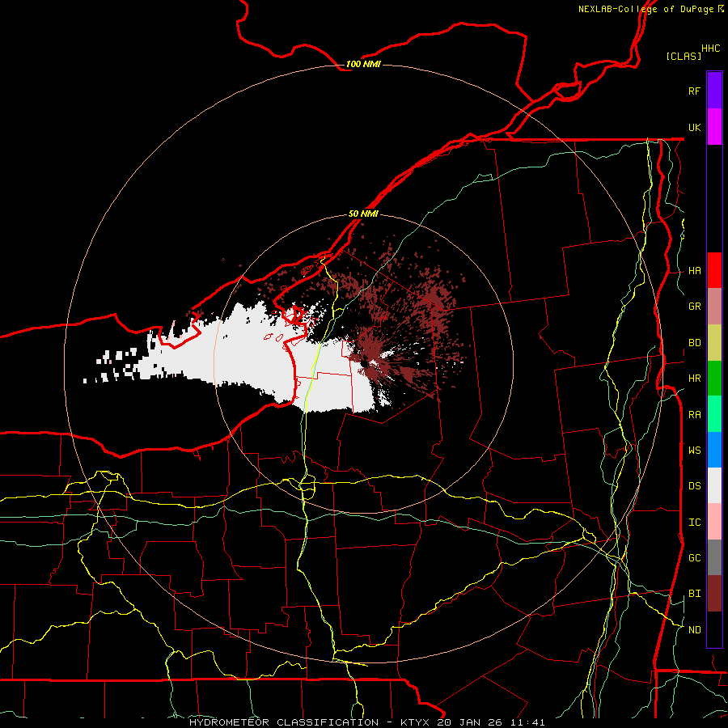
Task: Click the BD yellow legend swatch
Action: (714, 342)
